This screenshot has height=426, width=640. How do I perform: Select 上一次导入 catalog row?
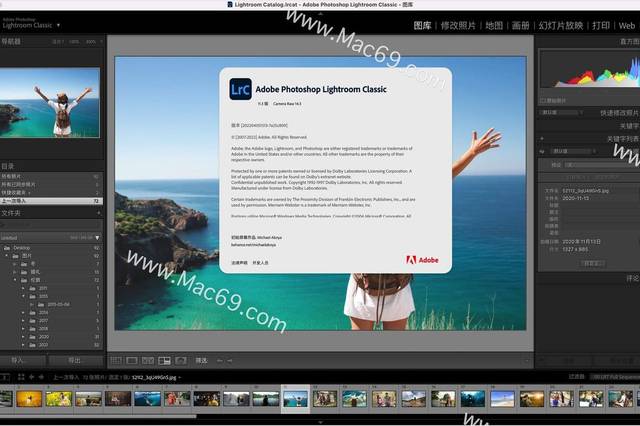pos(51,201)
